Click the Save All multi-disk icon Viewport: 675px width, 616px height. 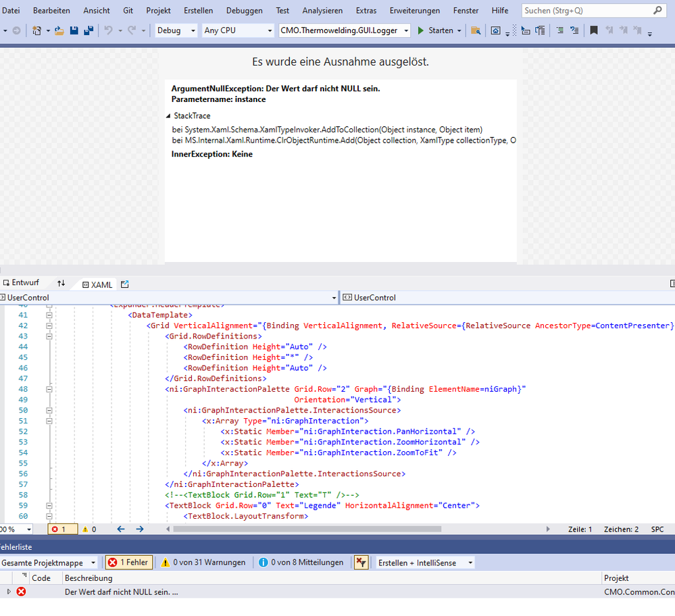pyautogui.click(x=89, y=30)
